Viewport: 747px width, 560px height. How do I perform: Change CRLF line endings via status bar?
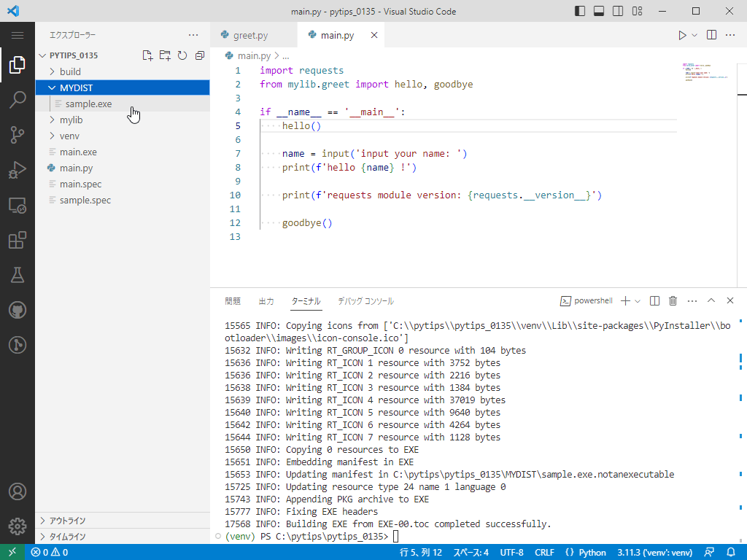pyautogui.click(x=544, y=552)
